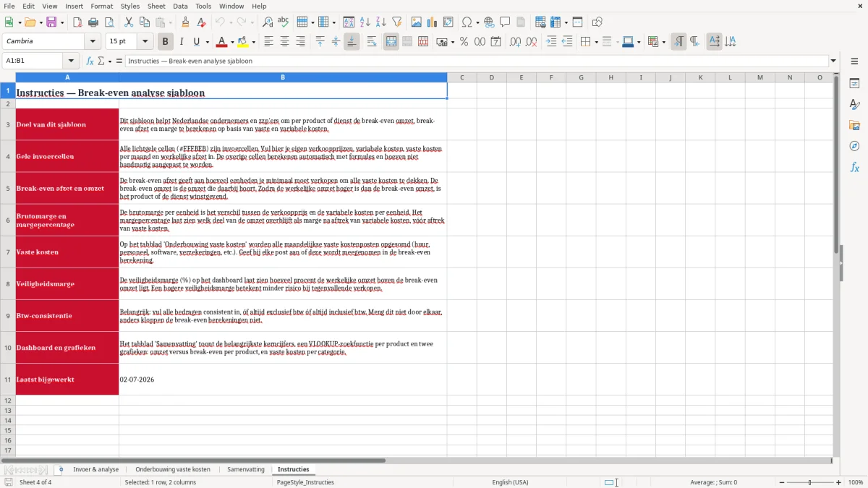Screen dimensions: 868x488
Task: Click the Save document icon
Action: [52, 22]
